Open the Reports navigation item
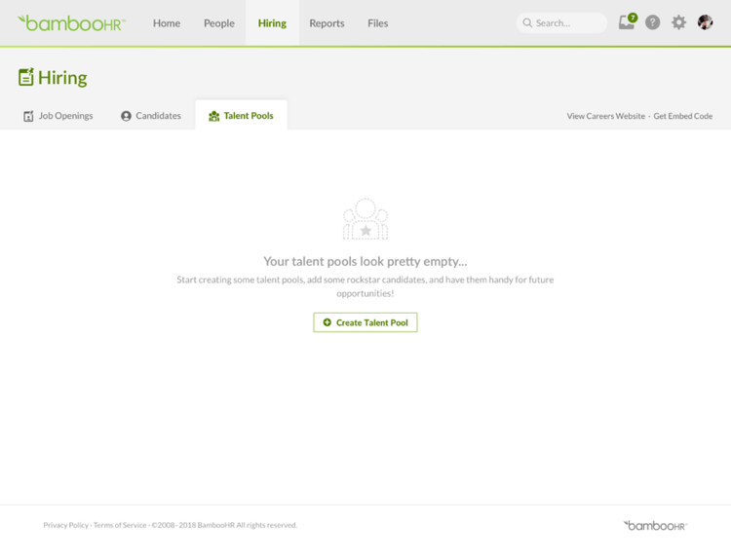The image size is (731, 560). point(327,23)
